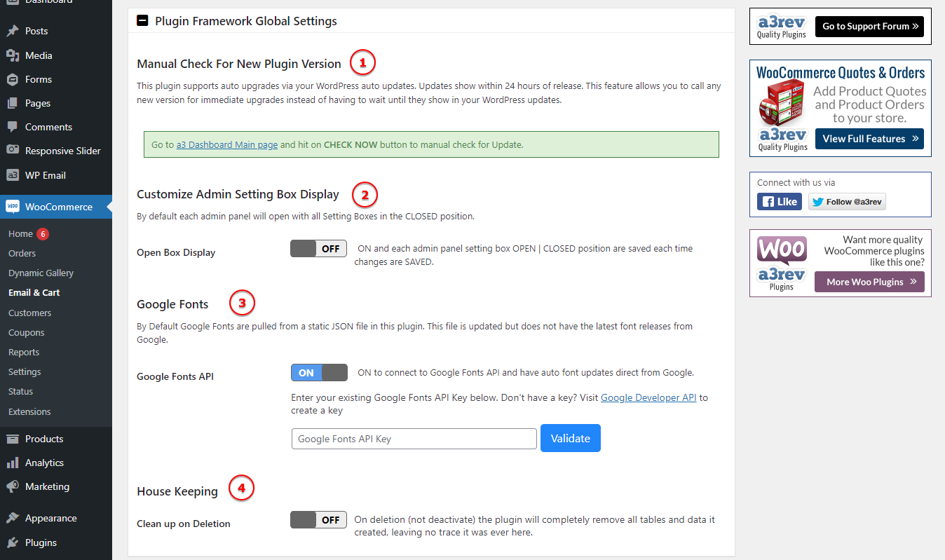Image resolution: width=945 pixels, height=560 pixels.
Task: Click the Pages icon in sidebar
Action: tap(12, 103)
